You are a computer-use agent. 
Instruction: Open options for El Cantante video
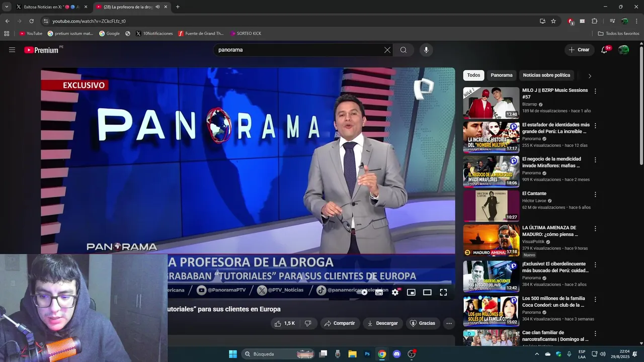595,194
